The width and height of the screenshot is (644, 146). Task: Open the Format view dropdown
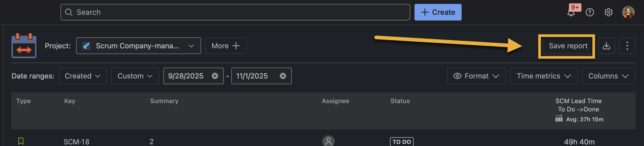[476, 76]
